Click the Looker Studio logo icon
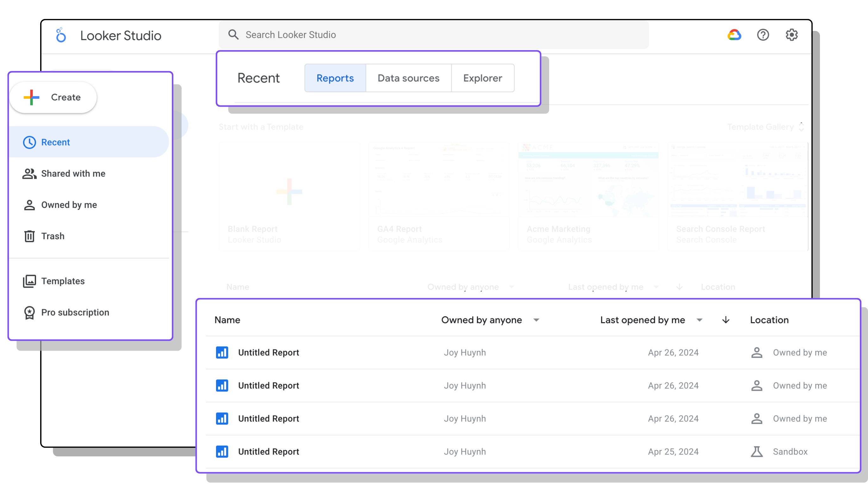Viewport: 868px width, 493px height. click(61, 35)
